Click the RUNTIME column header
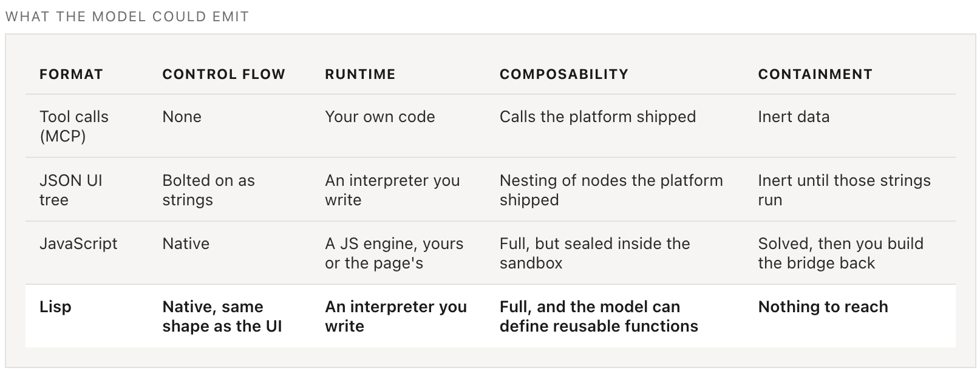The height and width of the screenshot is (379, 980). (x=360, y=74)
